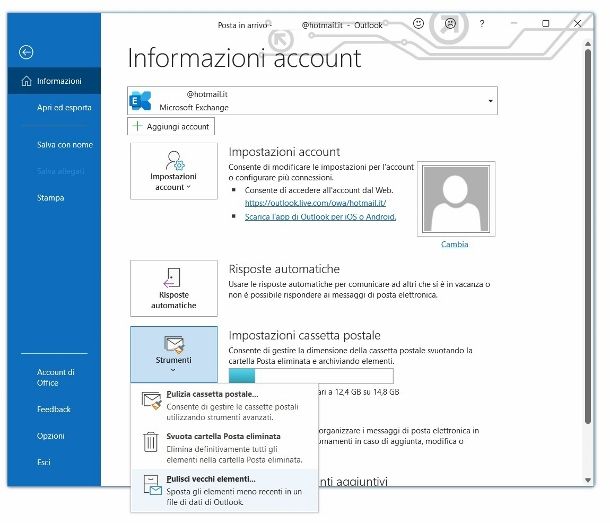Click the Impostazioni cassetta postale heading
610x523 pixels.
[x=305, y=335]
